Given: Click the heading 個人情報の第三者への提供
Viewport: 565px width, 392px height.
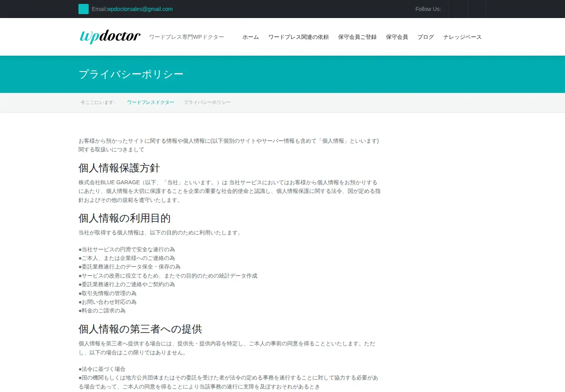Looking at the screenshot, I should coord(140,329).
